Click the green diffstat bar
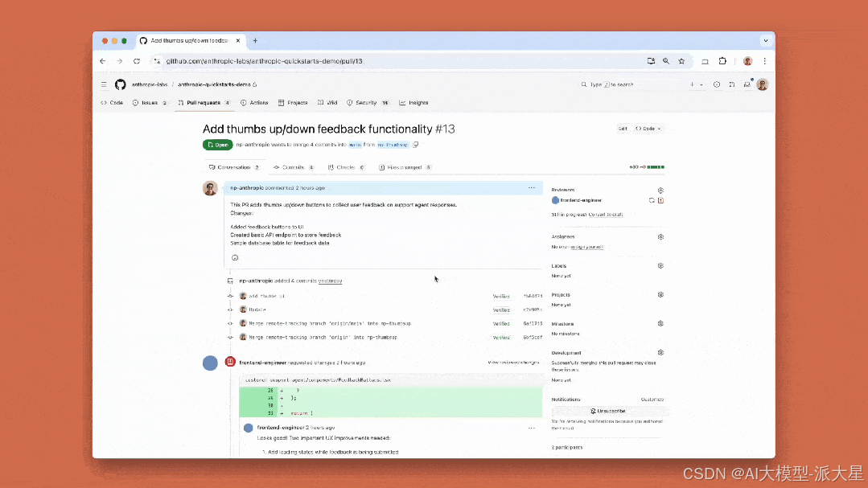The image size is (868, 488). click(656, 167)
